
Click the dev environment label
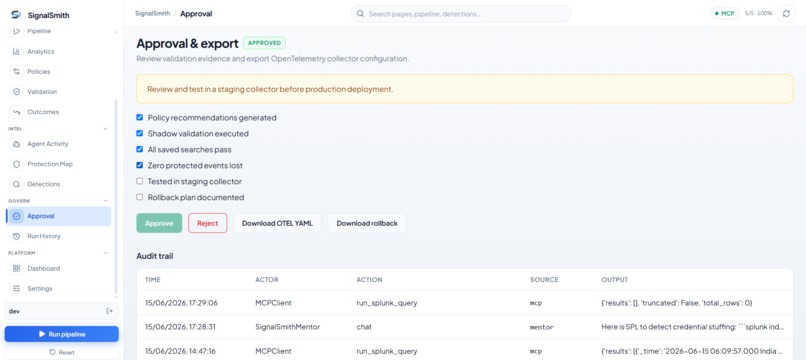point(14,311)
